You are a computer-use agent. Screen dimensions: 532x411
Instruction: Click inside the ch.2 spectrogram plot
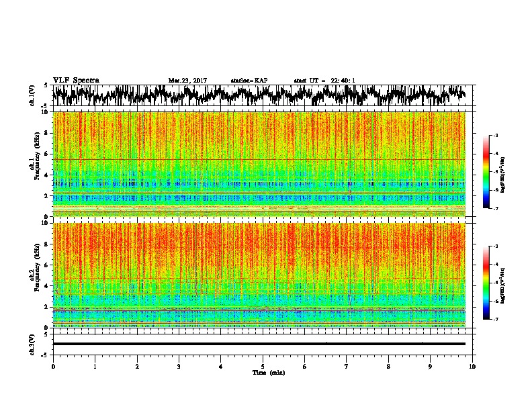[x=259, y=275]
